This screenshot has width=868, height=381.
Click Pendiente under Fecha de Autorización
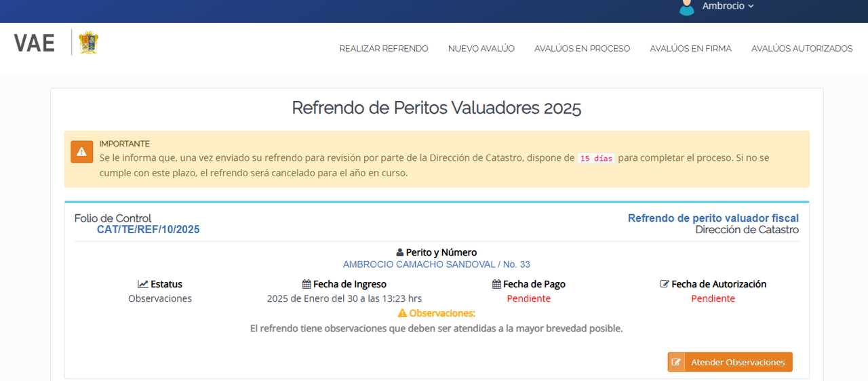tap(713, 299)
